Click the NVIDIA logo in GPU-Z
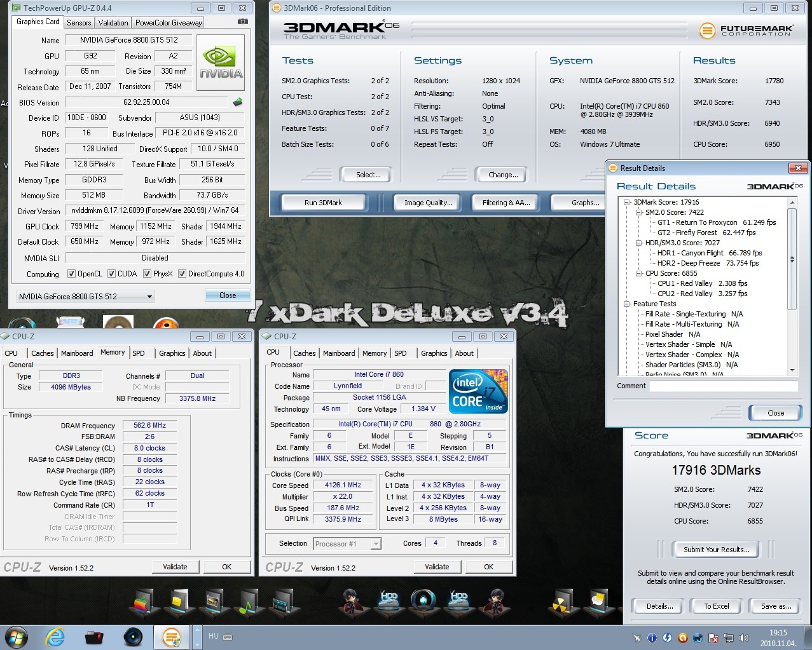Screen dimensions: 812x650 [221, 62]
